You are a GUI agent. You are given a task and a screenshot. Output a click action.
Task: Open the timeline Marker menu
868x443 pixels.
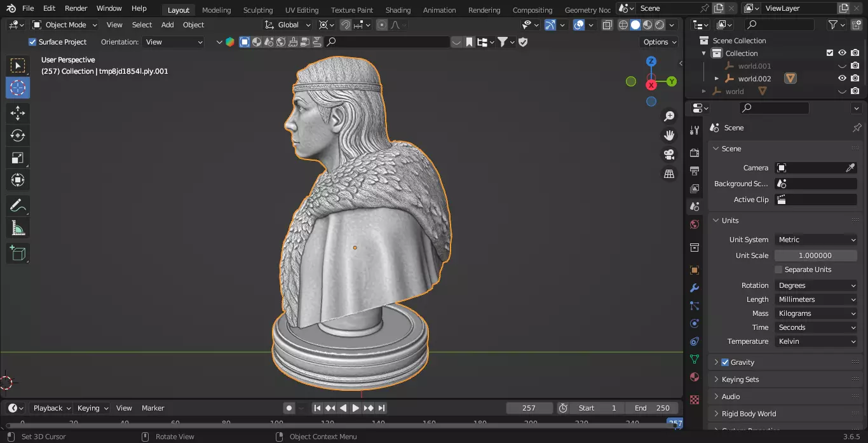pos(153,408)
